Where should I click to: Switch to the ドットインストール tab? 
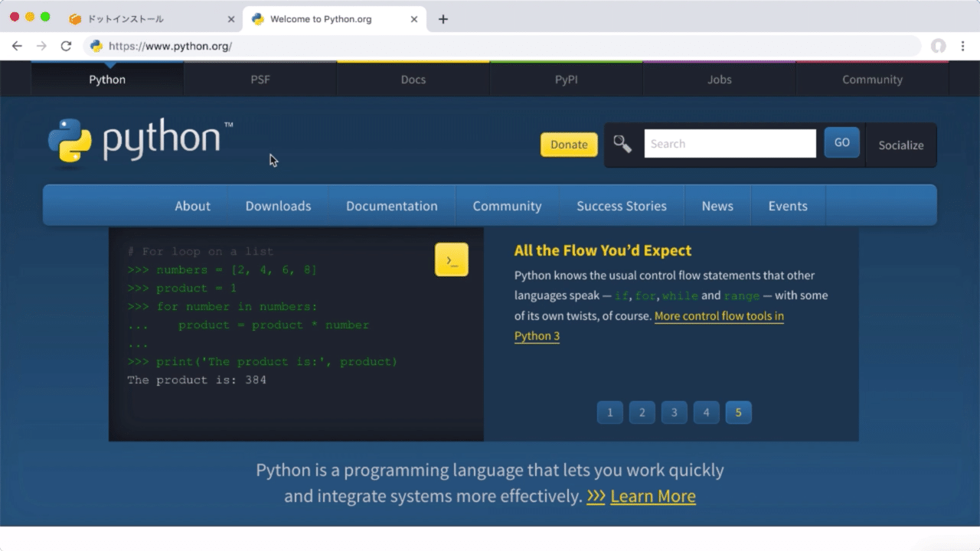[x=151, y=19]
